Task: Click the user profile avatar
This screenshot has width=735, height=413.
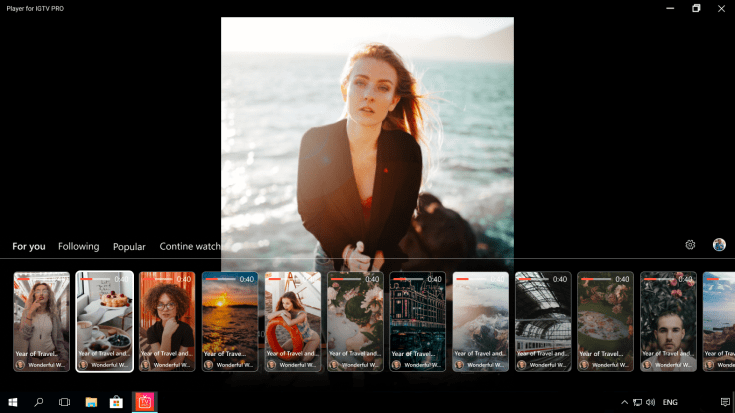Action: point(719,245)
